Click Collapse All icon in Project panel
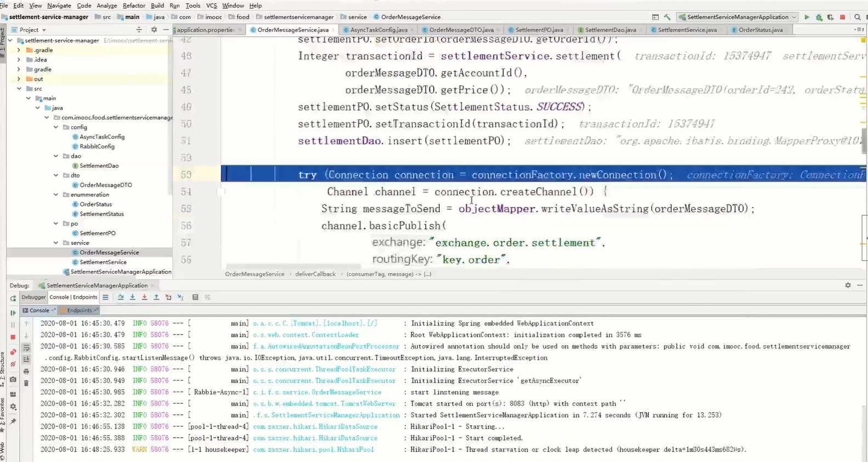The height and width of the screenshot is (462, 868). point(139,30)
